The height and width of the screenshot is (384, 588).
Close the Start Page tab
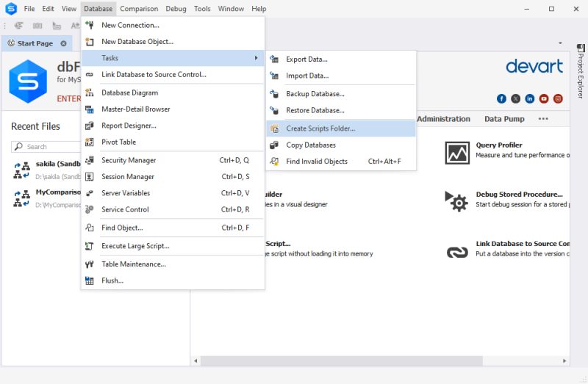64,43
